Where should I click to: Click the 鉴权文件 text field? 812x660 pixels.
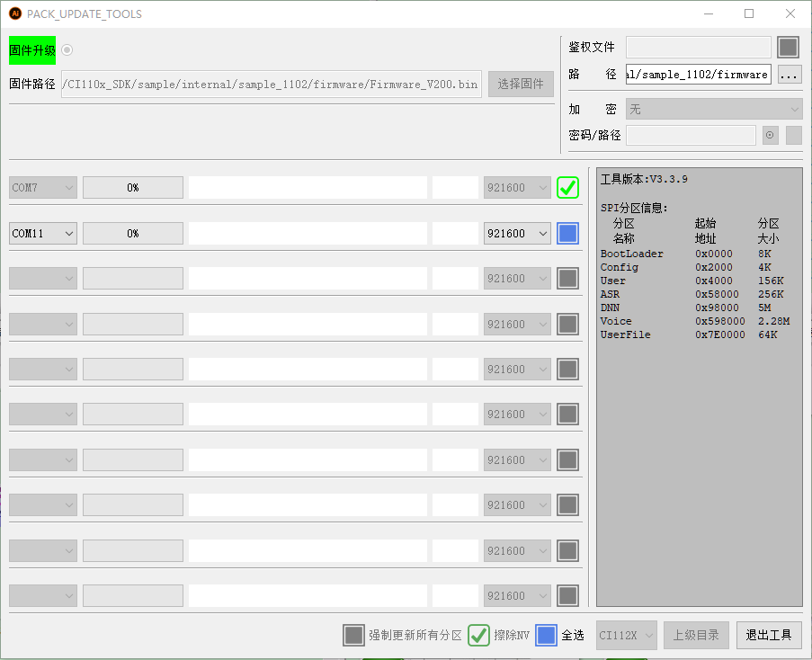click(698, 47)
